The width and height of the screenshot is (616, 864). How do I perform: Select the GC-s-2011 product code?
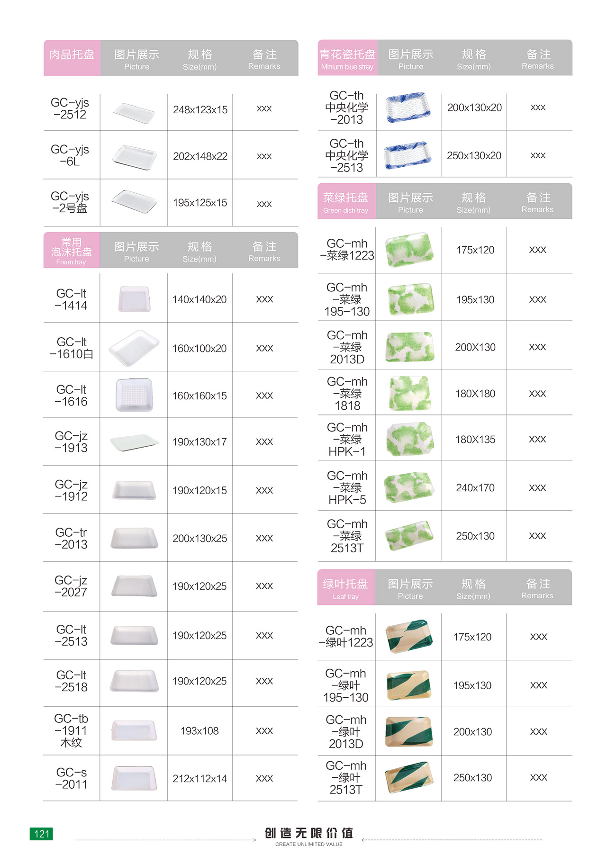click(x=72, y=778)
